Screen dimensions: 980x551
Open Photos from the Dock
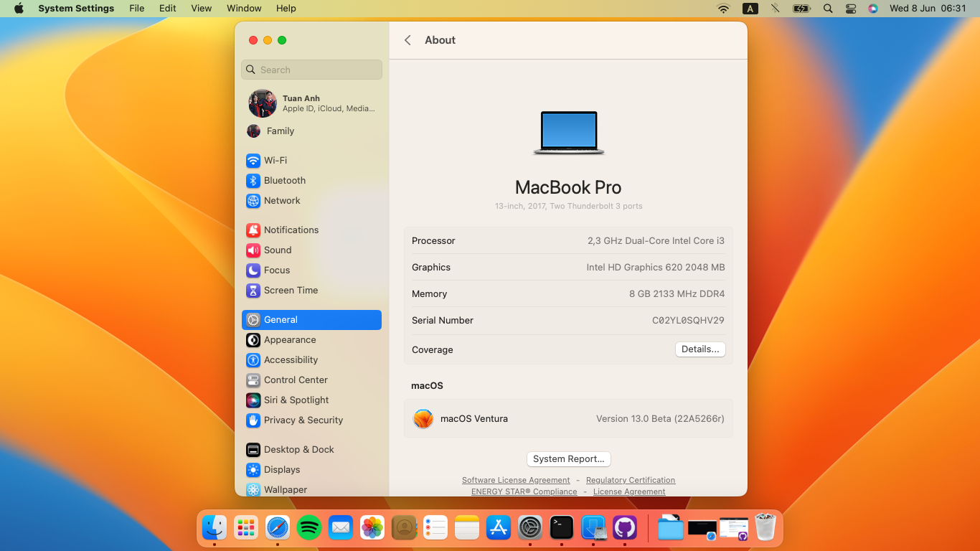pos(372,528)
